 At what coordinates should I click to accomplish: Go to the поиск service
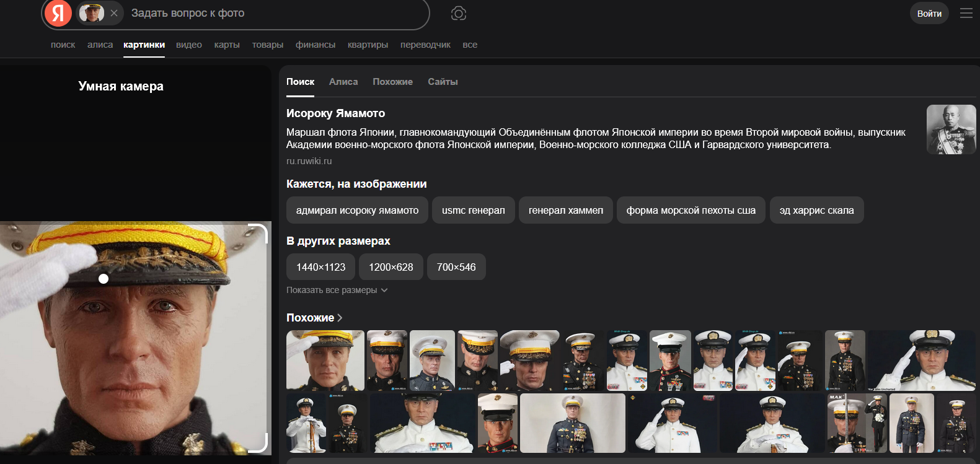pos(63,45)
